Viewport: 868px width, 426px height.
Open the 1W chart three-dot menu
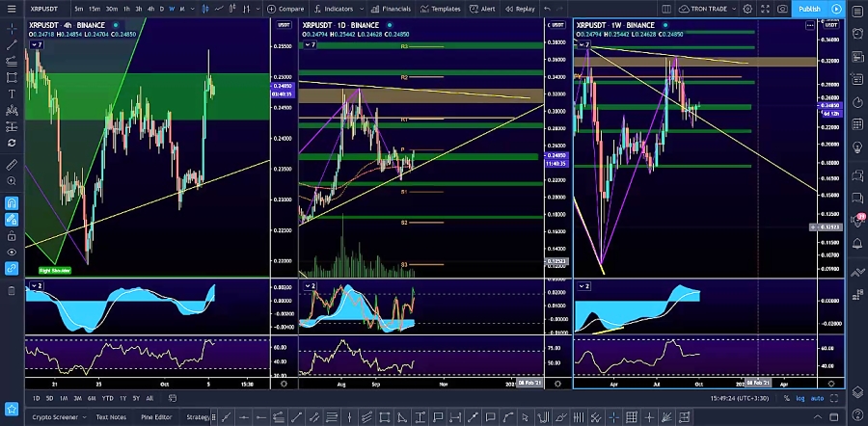(x=810, y=25)
